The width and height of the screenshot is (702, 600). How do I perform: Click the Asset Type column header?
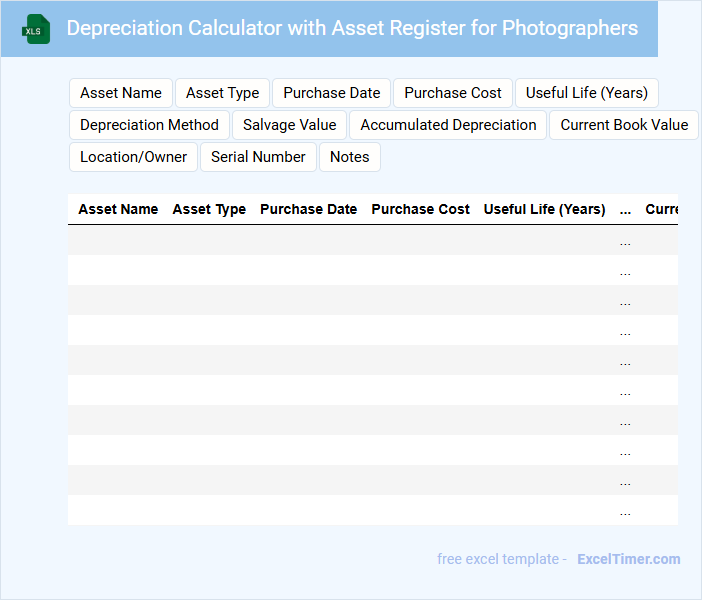(209, 209)
